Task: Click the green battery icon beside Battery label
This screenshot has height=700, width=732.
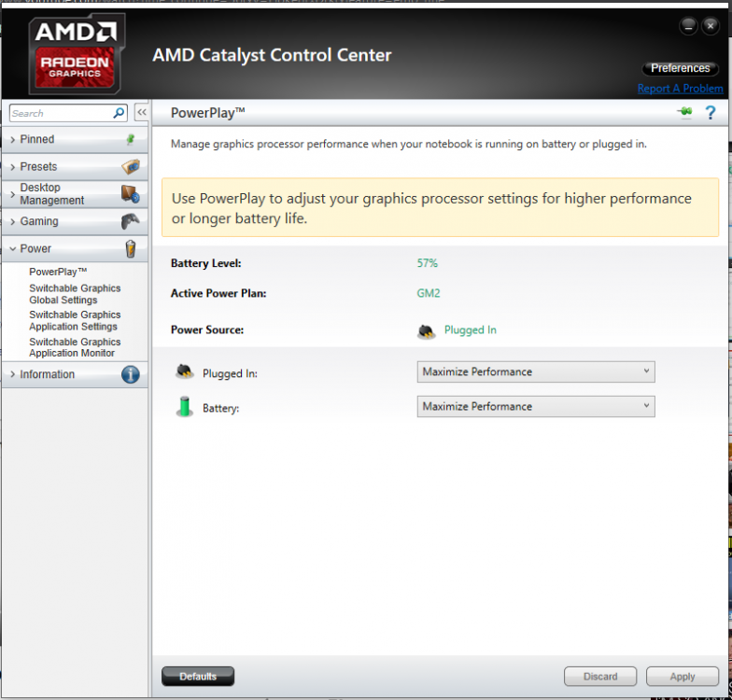Action: pos(185,407)
